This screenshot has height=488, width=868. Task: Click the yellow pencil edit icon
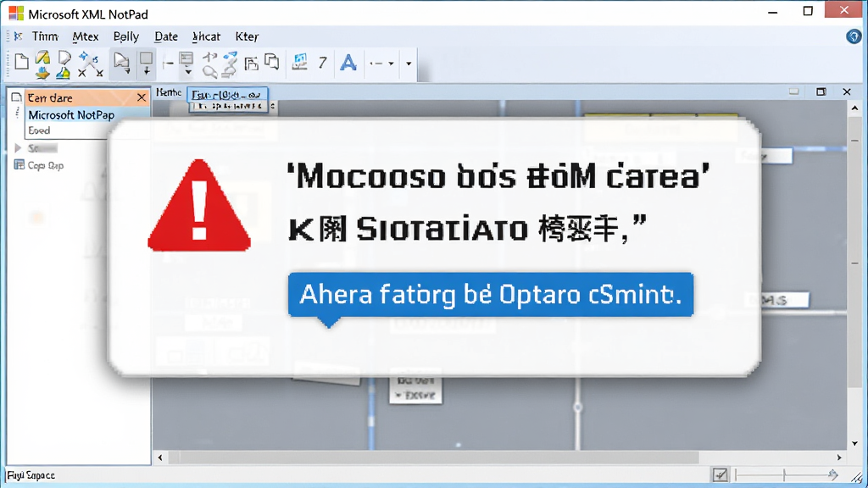click(42, 57)
